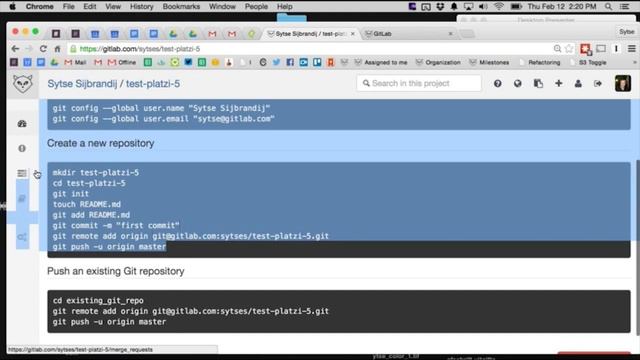
Task: Open the Offline bookmark
Action: tap(122, 62)
